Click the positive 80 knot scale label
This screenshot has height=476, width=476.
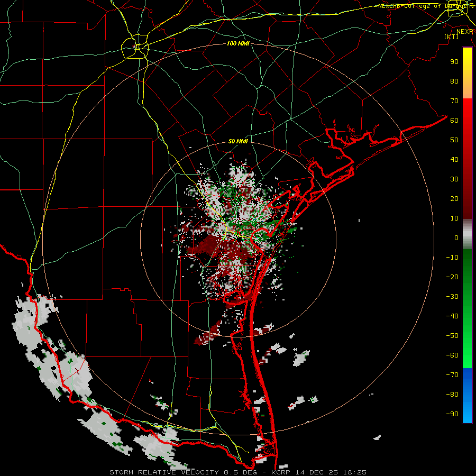click(x=454, y=81)
